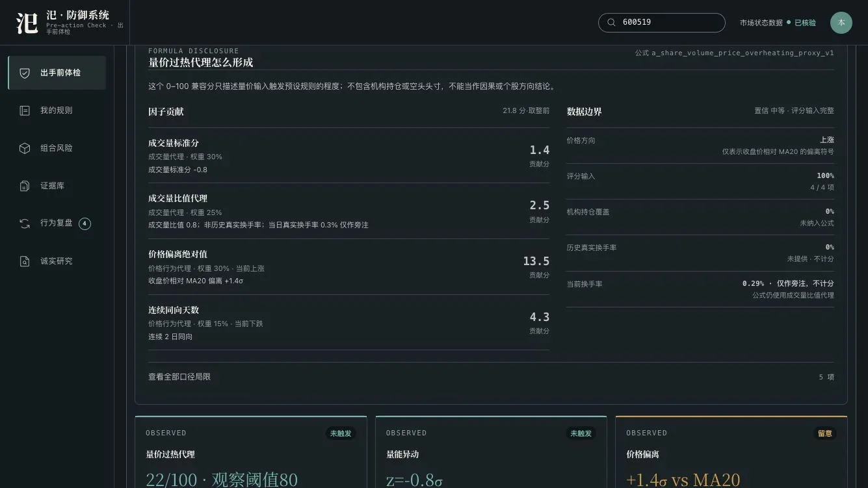868x488 pixels.
Task: Click 未触发 badge on 量能异动 card
Action: [581, 433]
